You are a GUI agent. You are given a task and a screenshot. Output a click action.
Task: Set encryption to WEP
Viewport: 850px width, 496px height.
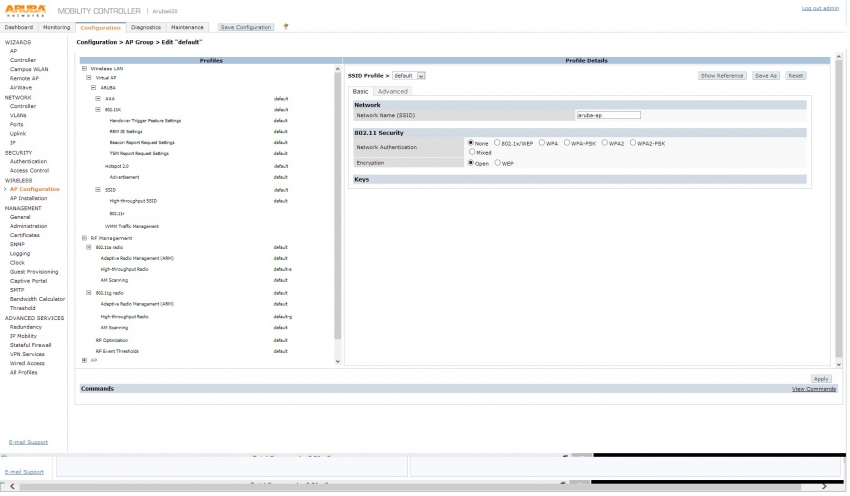498,163
